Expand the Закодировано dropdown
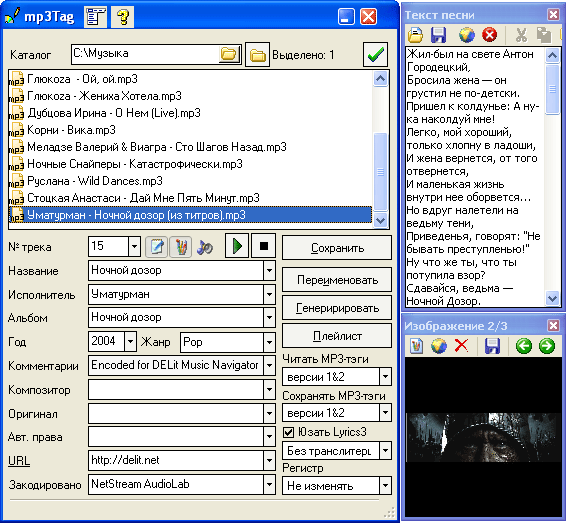Screen dimensions: 566x523 [269, 485]
